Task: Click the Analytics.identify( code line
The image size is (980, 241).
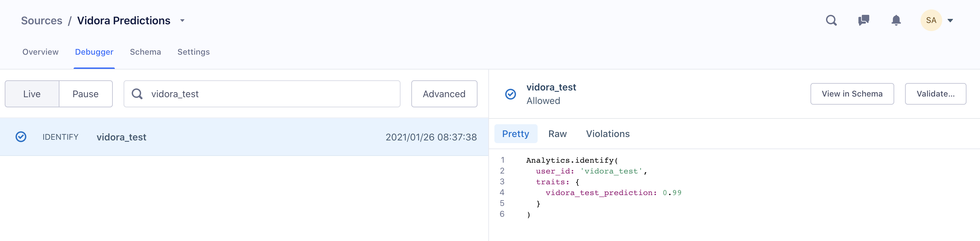Action: click(x=572, y=160)
